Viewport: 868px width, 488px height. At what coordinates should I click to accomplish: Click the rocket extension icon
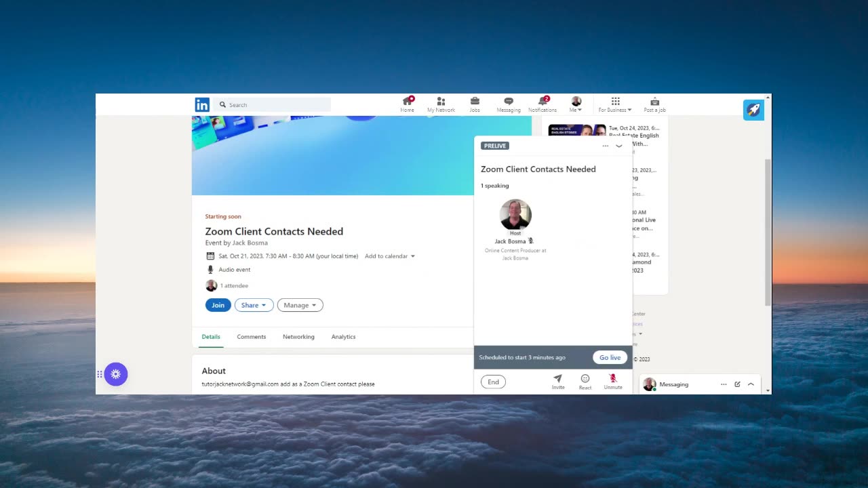[x=753, y=110]
